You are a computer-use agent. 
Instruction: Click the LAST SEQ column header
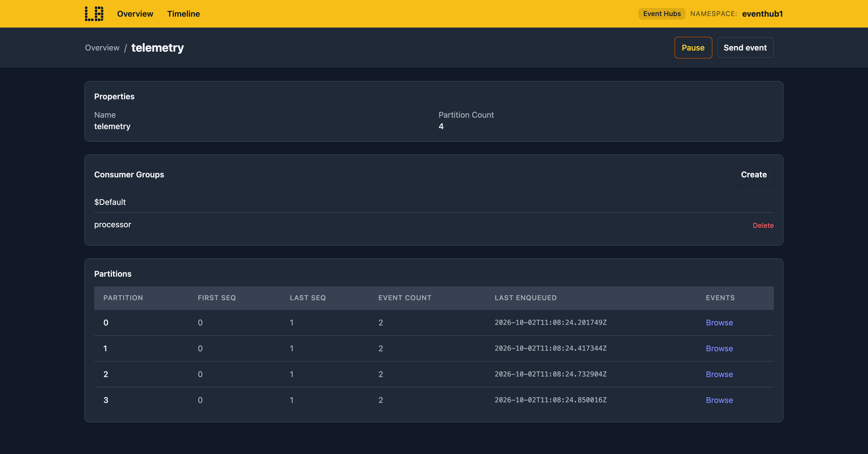[308, 298]
